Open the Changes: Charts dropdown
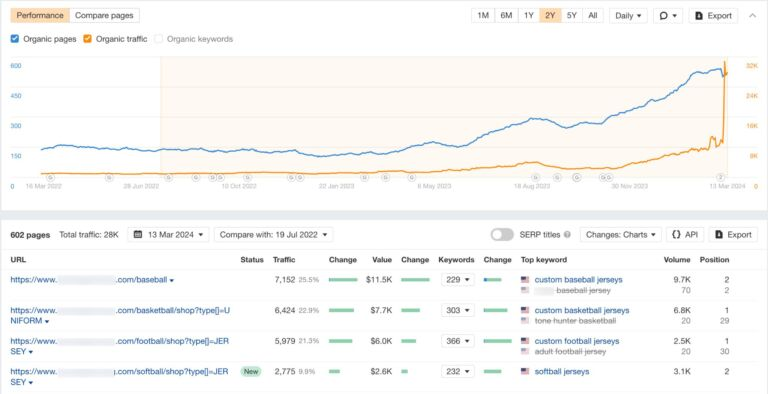 point(621,234)
